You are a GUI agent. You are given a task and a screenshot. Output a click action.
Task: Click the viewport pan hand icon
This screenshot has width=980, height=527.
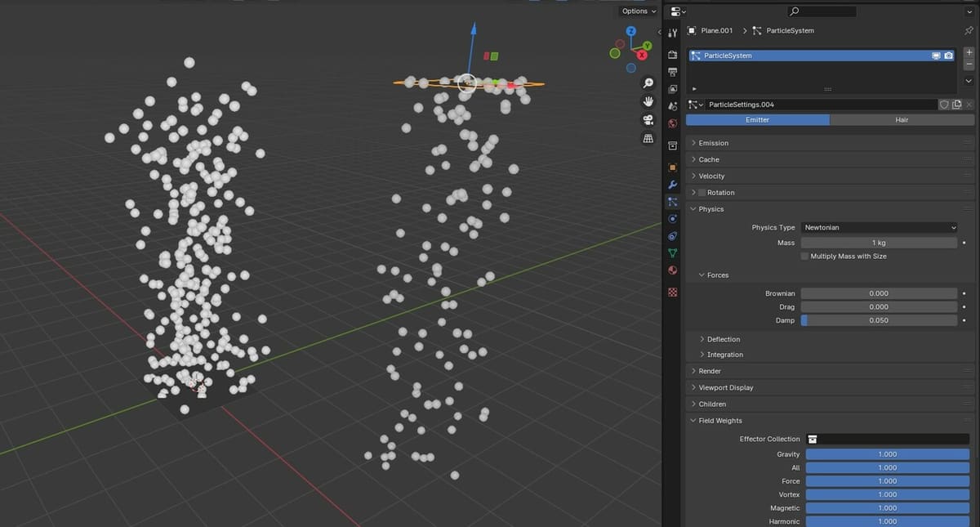(648, 101)
